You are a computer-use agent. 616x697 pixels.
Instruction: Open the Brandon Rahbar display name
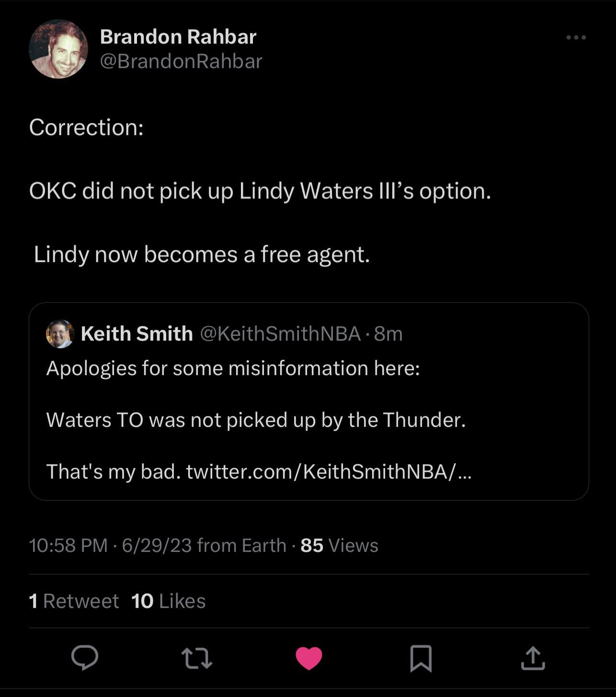[x=178, y=37]
